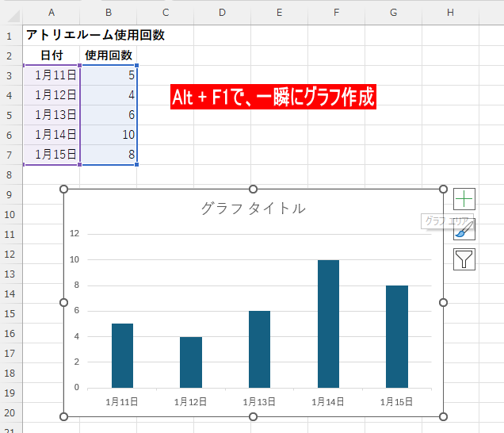
Task: Select column C header
Action: pos(165,13)
